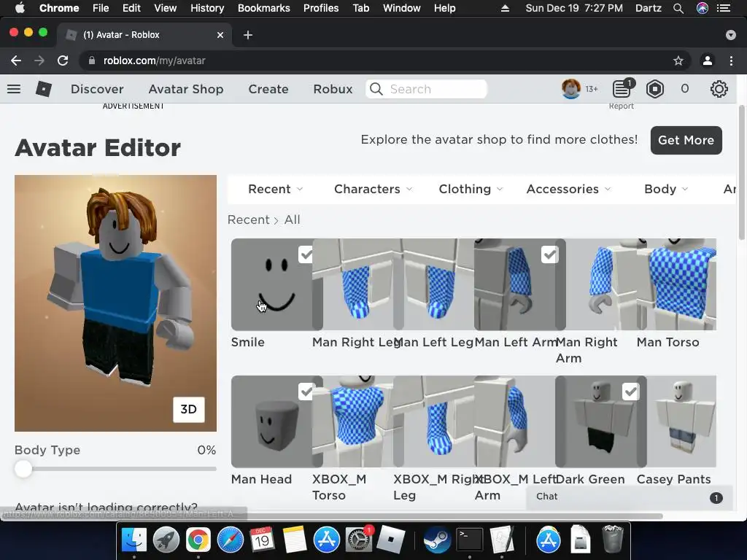
Task: Click the Recent breadcrumb link
Action: click(248, 219)
